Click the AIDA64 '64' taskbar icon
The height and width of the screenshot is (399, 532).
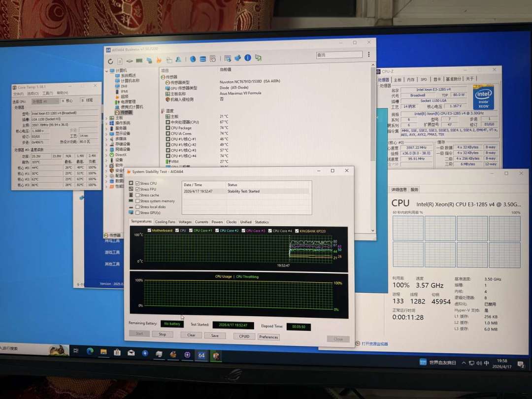201,355
